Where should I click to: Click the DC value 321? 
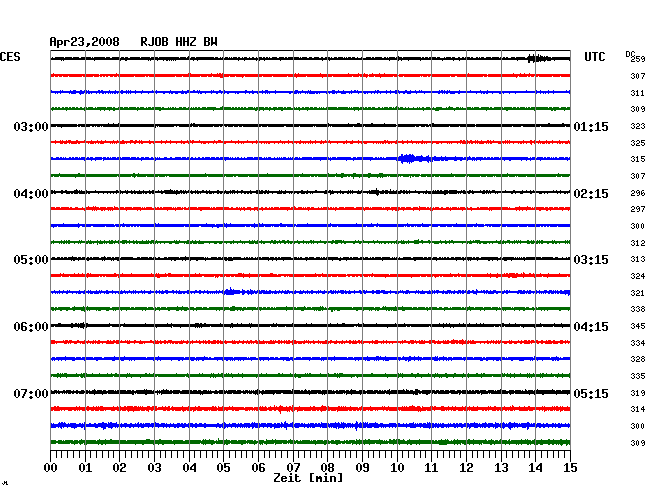tap(638, 293)
